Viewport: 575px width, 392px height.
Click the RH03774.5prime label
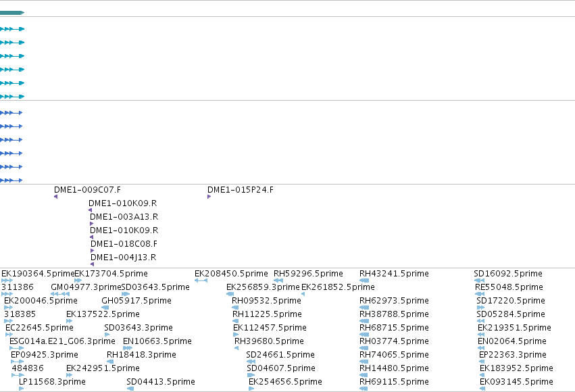394,341
